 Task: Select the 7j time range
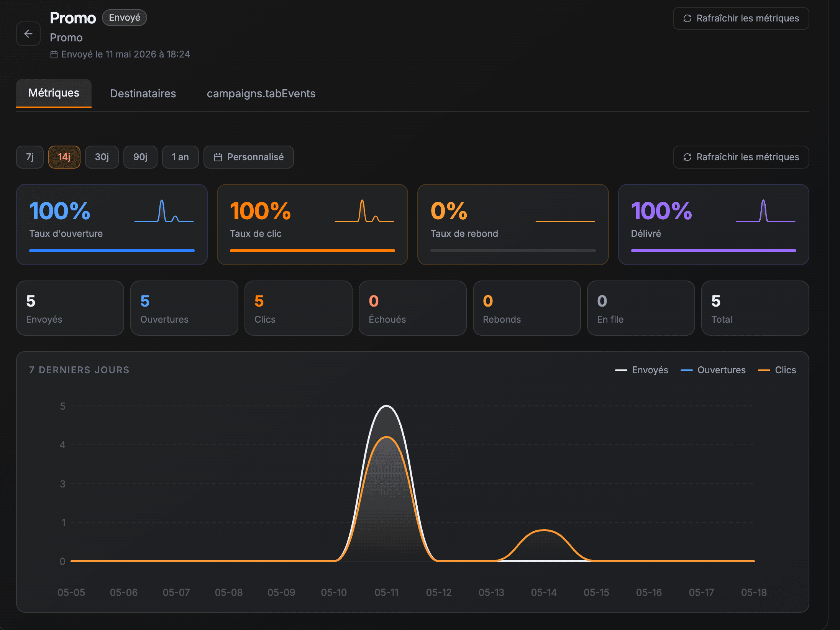30,157
